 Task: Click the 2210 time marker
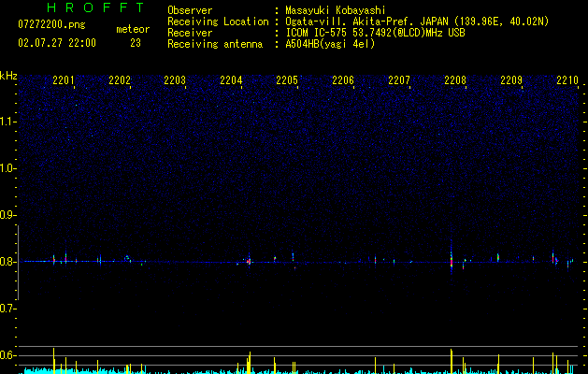click(567, 79)
